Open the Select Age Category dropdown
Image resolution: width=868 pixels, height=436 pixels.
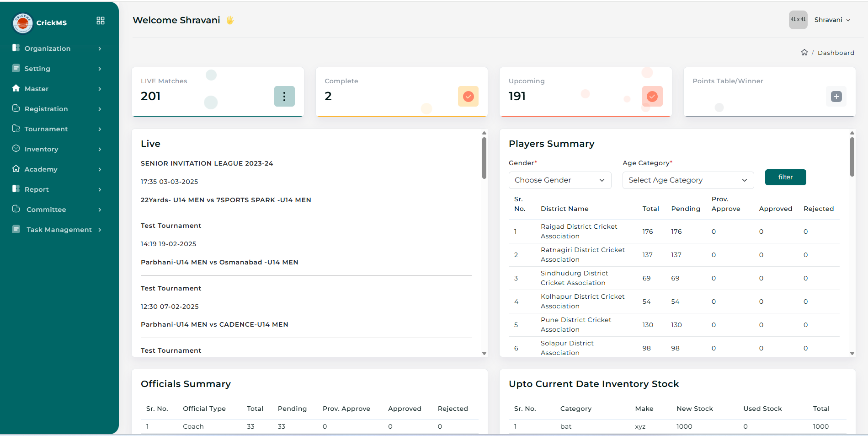(x=687, y=180)
